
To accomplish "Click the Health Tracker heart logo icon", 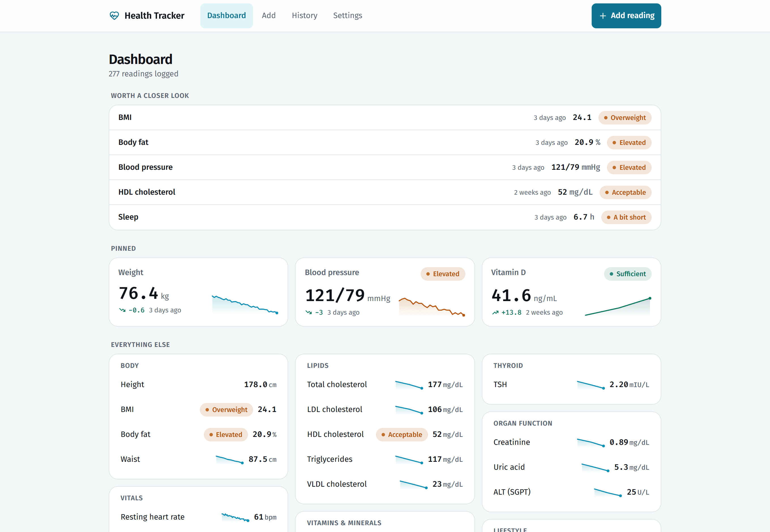I will tap(114, 16).
